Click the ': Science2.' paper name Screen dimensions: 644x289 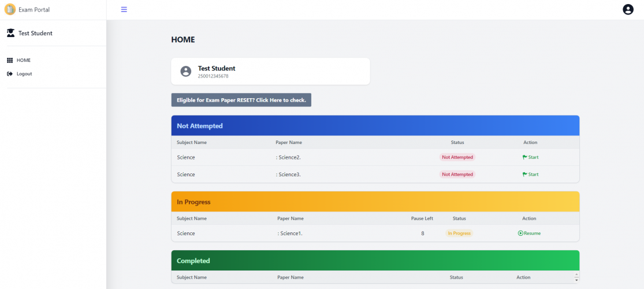288,157
